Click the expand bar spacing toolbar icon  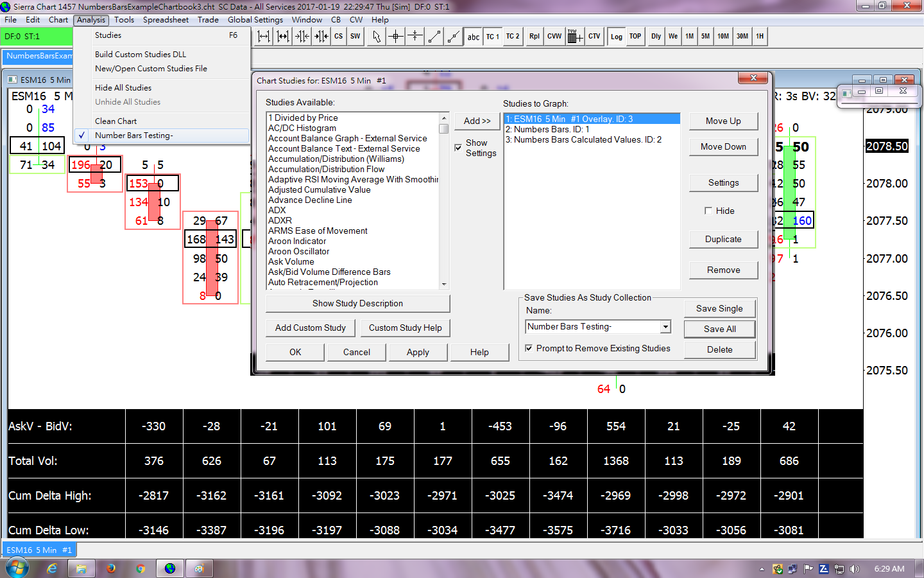(x=264, y=37)
